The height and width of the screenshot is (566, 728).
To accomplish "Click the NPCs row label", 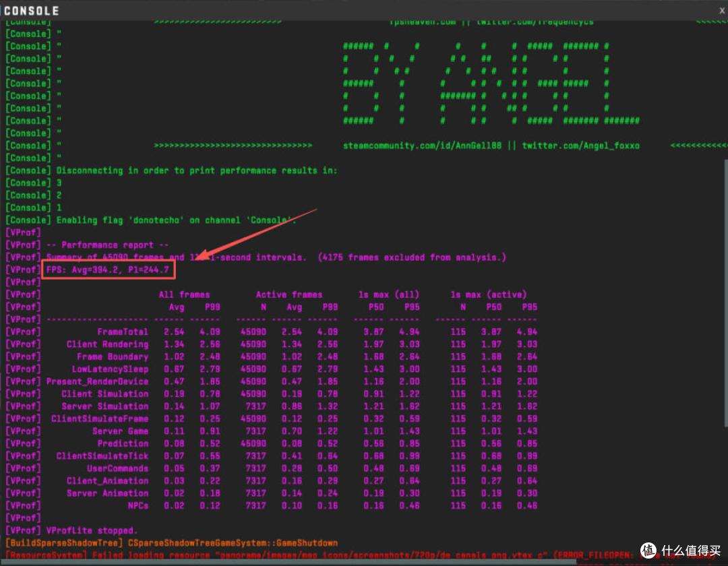I will click(x=138, y=505).
